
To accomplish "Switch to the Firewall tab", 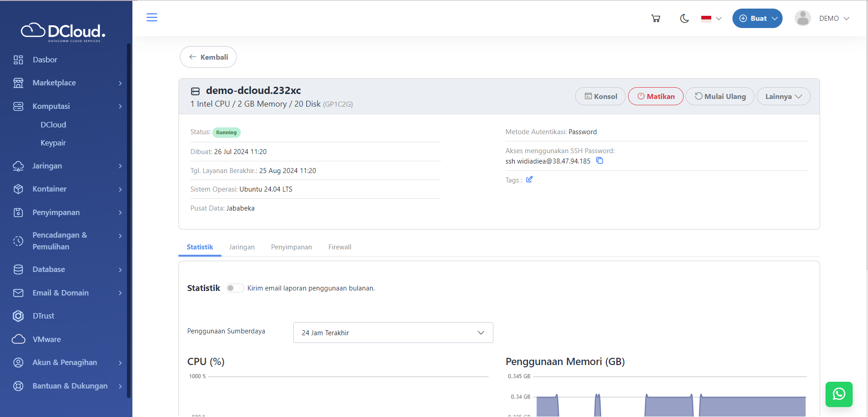I will coord(339,247).
